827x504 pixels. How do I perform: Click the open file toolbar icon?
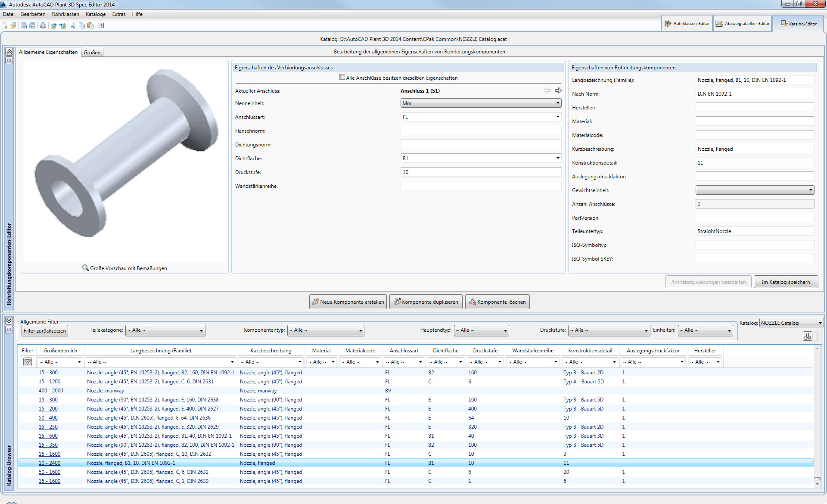tap(13, 25)
